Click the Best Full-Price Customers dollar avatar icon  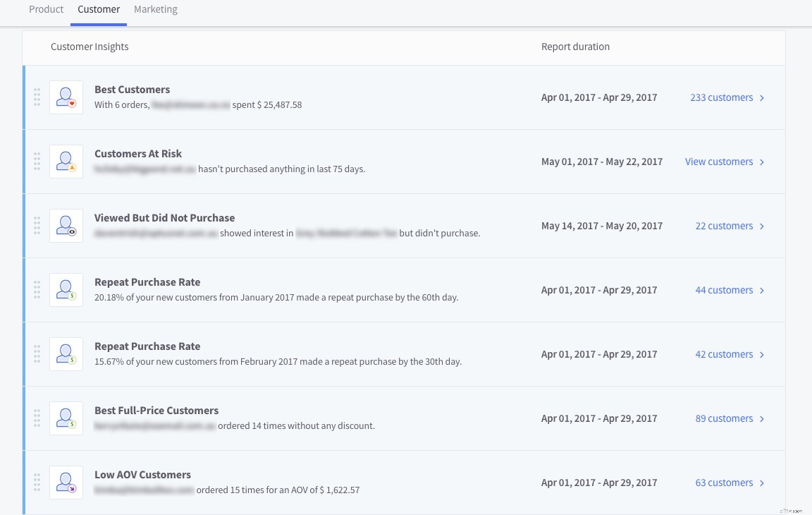point(66,418)
